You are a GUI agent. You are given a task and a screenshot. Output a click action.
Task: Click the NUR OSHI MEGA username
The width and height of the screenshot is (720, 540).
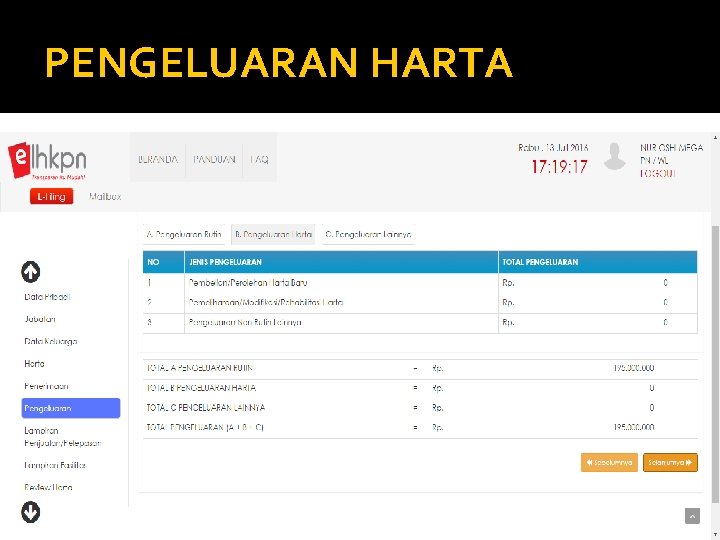click(x=671, y=148)
